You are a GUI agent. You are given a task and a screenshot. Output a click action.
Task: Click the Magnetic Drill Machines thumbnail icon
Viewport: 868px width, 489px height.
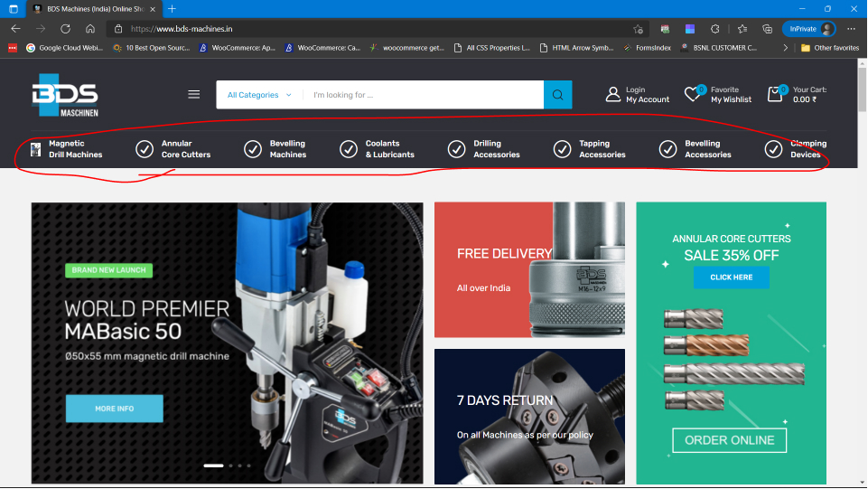point(35,149)
